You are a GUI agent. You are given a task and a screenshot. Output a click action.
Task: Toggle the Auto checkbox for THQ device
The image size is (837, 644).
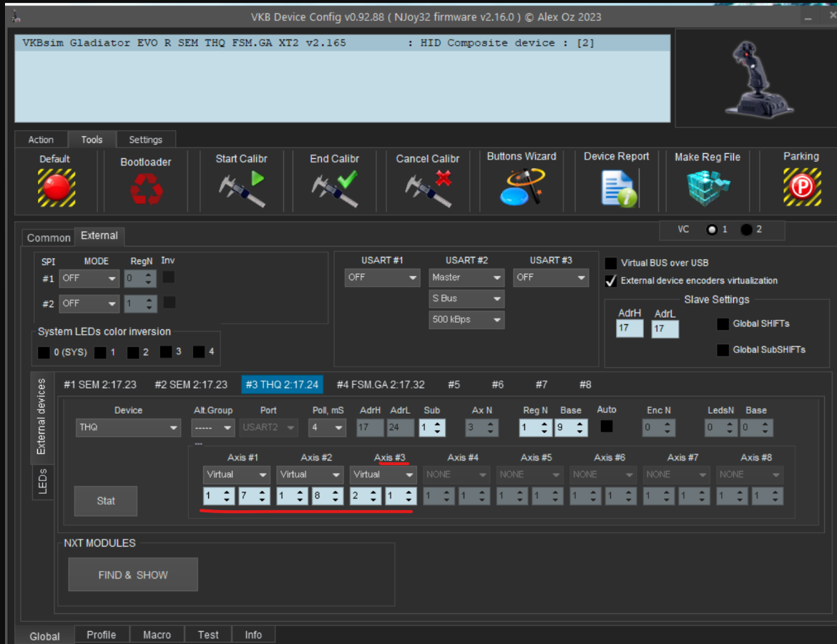click(607, 426)
